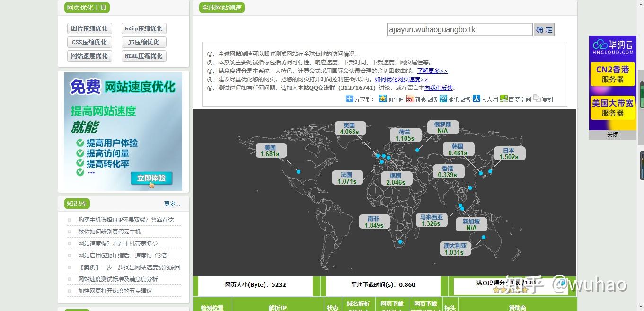Open the 向我们反馈 link
This screenshot has width=644, height=311.
[x=439, y=88]
